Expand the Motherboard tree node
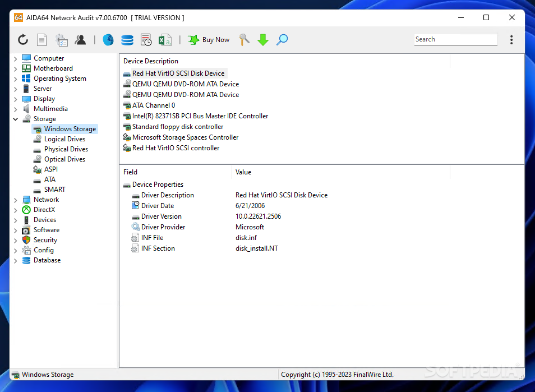The width and height of the screenshot is (535, 392). click(x=15, y=68)
